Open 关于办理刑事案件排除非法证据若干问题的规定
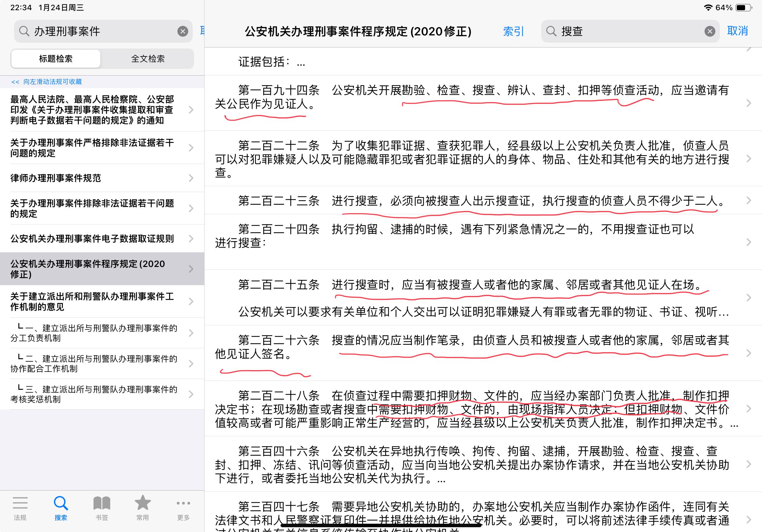762x532 pixels. 102,208
